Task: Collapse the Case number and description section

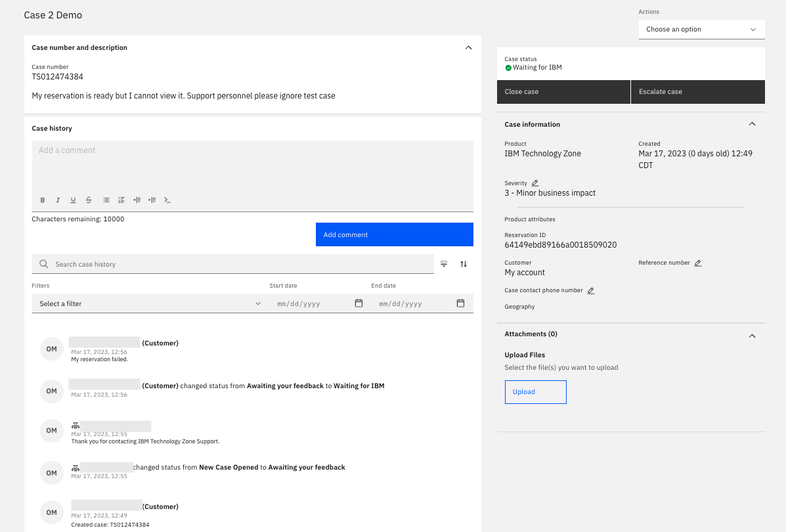Action: 468,48
